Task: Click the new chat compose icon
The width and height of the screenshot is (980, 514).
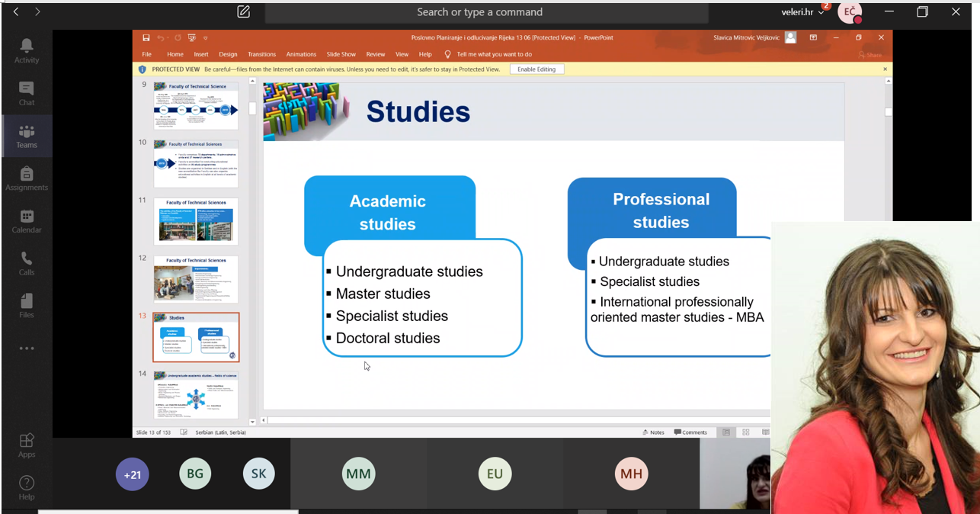Action: click(244, 12)
